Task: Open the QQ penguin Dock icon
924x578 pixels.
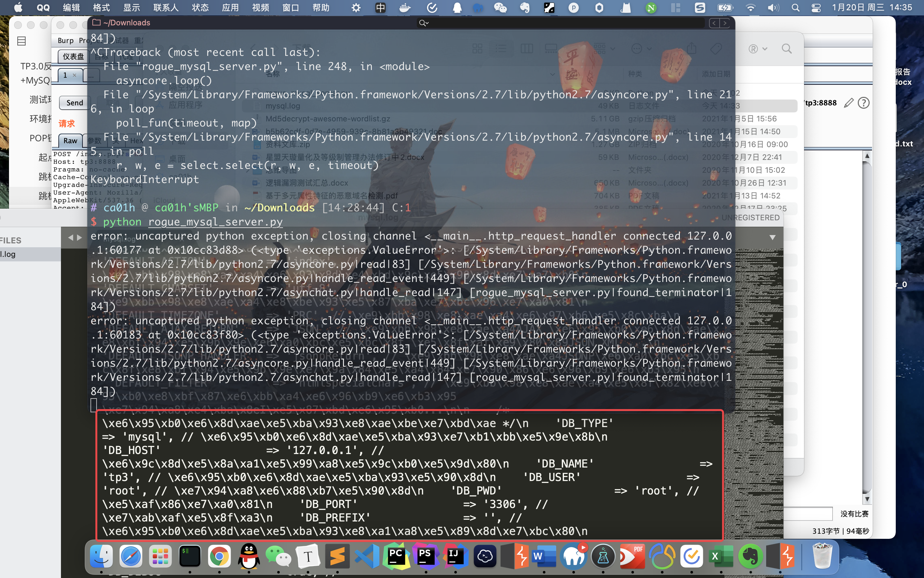Action: pyautogui.click(x=249, y=556)
